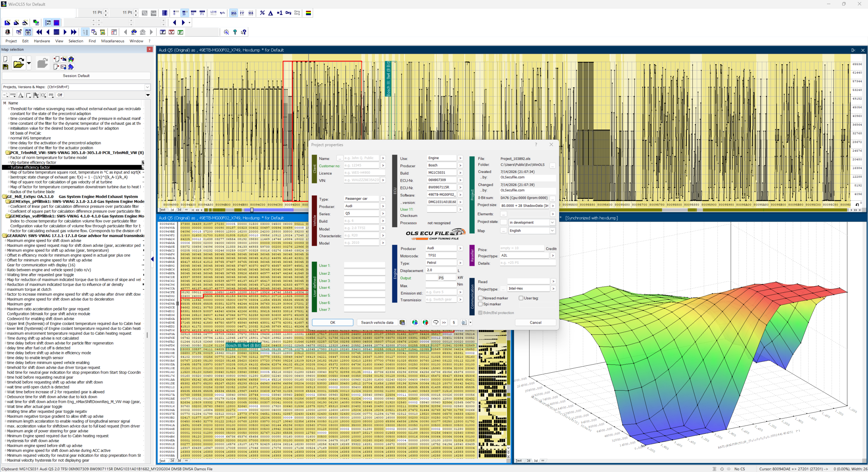This screenshot has height=472, width=868.
Task: Click the paragraph sign button in dialog
Action: click(454, 322)
